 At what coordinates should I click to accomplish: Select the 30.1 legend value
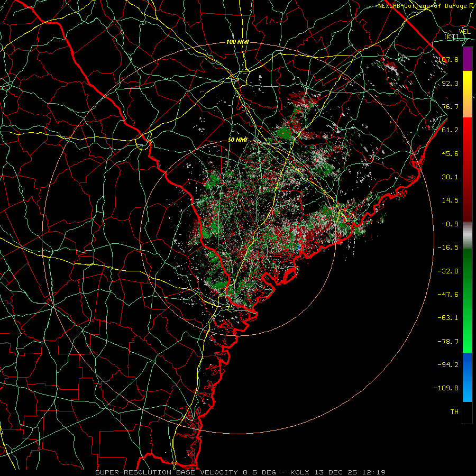(x=450, y=177)
